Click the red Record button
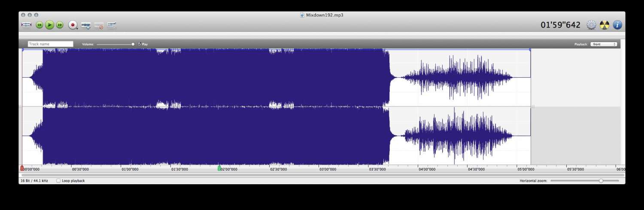The height and width of the screenshot is (210, 644). coord(72,25)
